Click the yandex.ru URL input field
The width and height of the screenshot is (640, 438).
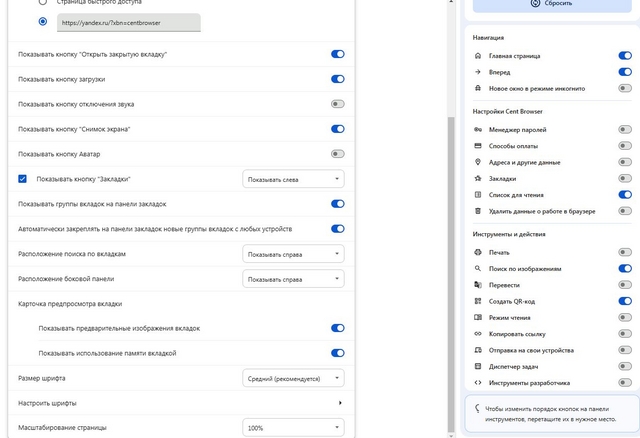pos(128,21)
